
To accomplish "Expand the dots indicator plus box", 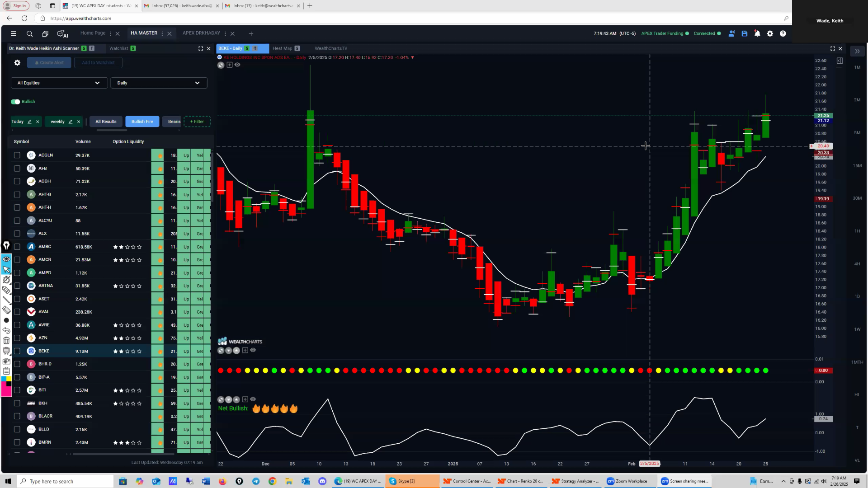I will pos(245,350).
